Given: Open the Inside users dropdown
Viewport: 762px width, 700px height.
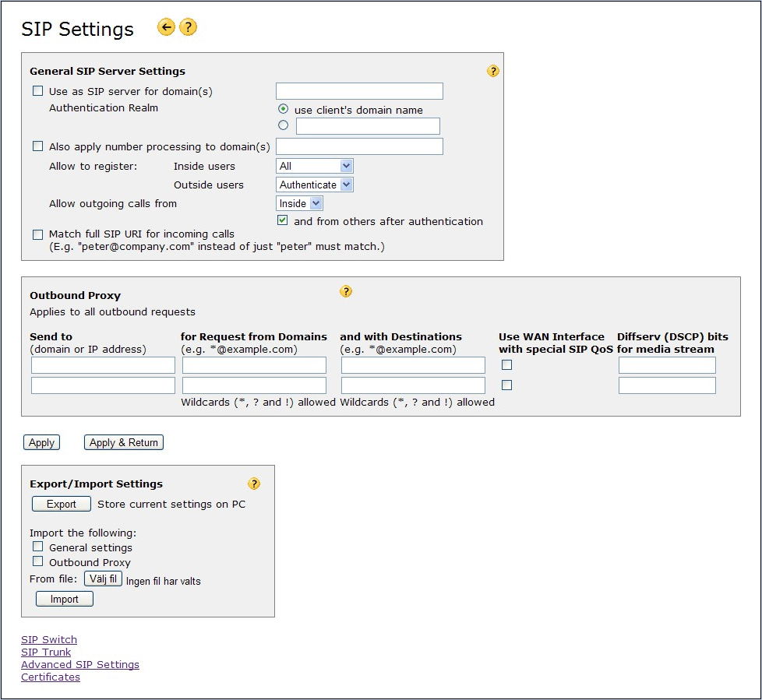Looking at the screenshot, I should coord(315,166).
